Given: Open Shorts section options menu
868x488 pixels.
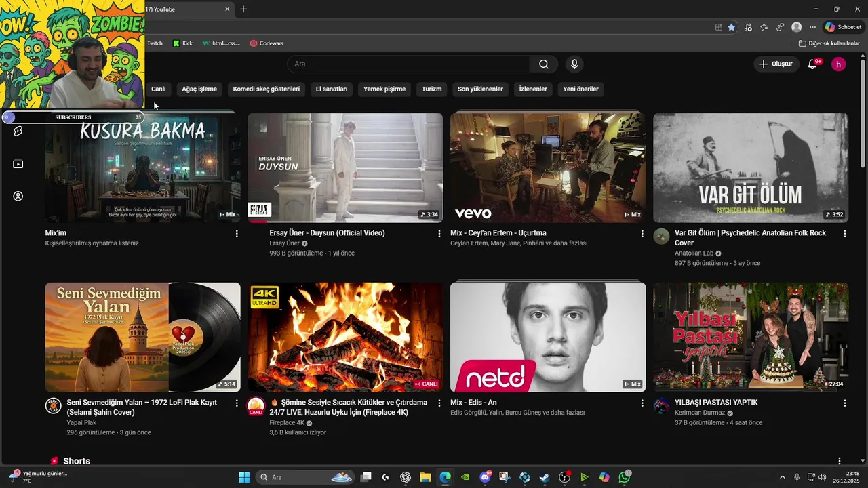Looking at the screenshot, I should (840, 461).
